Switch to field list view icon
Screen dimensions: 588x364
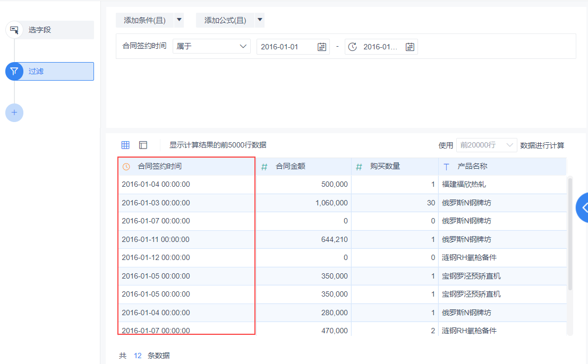(143, 145)
